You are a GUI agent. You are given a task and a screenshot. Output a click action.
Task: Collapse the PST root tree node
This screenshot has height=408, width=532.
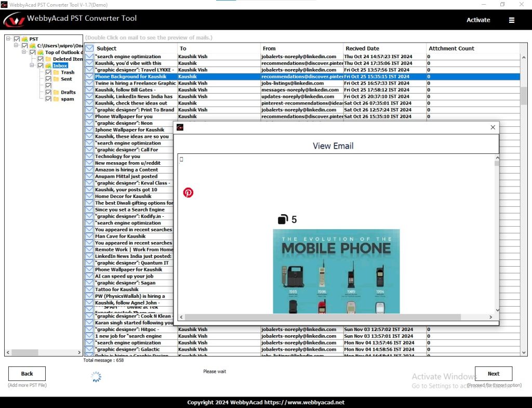pos(8,38)
